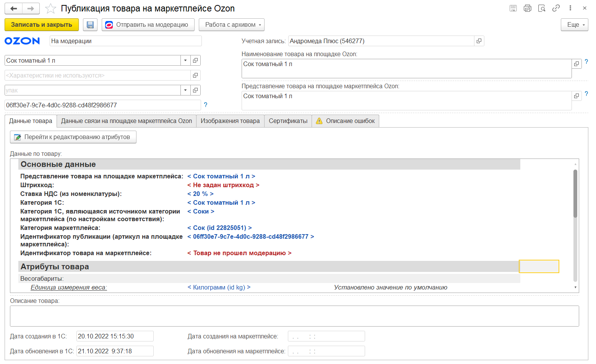
Task: Switch to the Изображения товара tab
Action: point(230,121)
